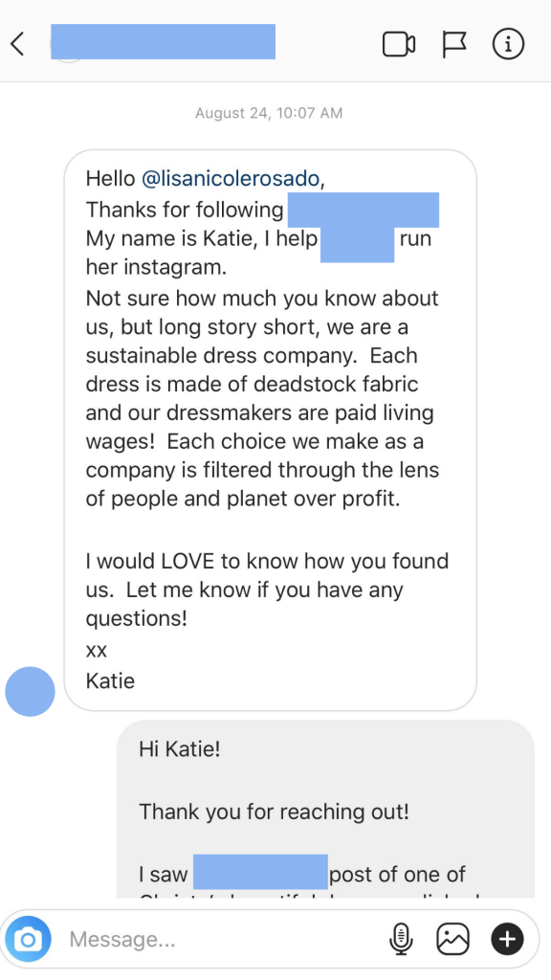The height and width of the screenshot is (980, 551).
Task: Open the profile from the hidden header username
Action: coord(163,42)
